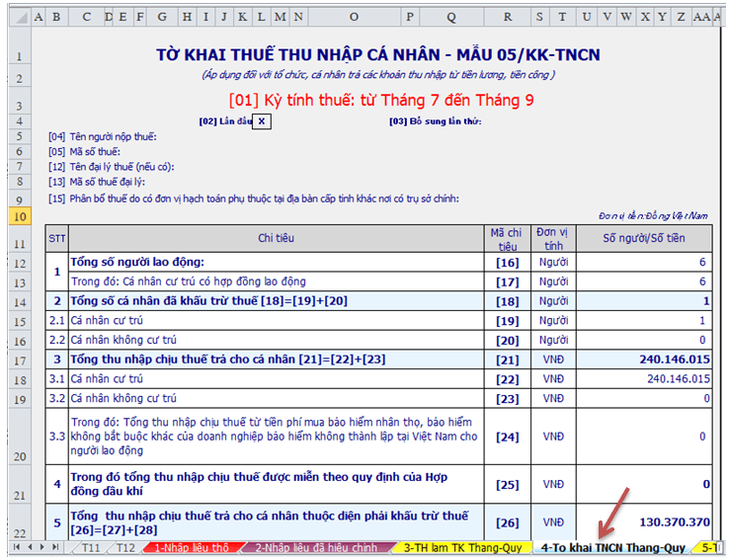The image size is (729, 560).
Task: Switch to the T12 sheet tab
Action: [x=125, y=547]
